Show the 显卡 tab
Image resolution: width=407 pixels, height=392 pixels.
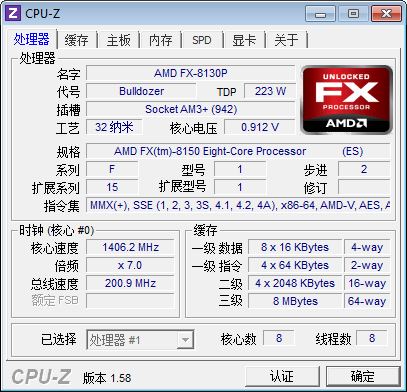244,40
